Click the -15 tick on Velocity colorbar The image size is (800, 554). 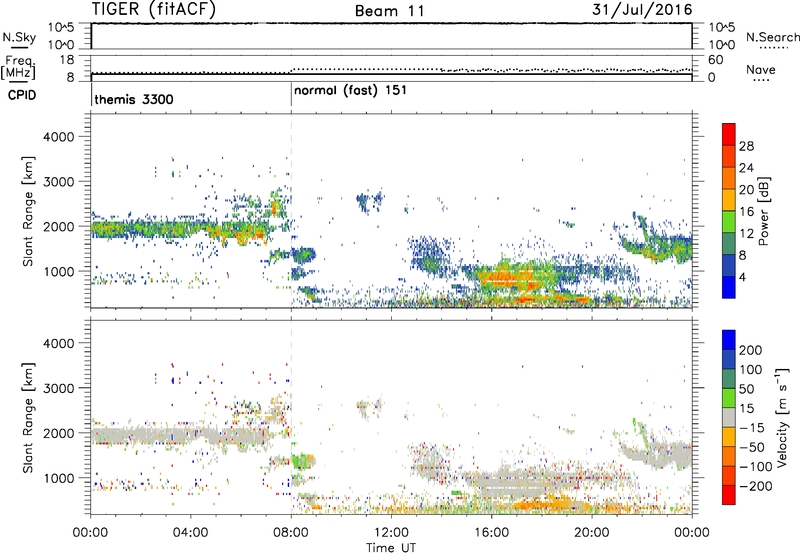[752, 428]
